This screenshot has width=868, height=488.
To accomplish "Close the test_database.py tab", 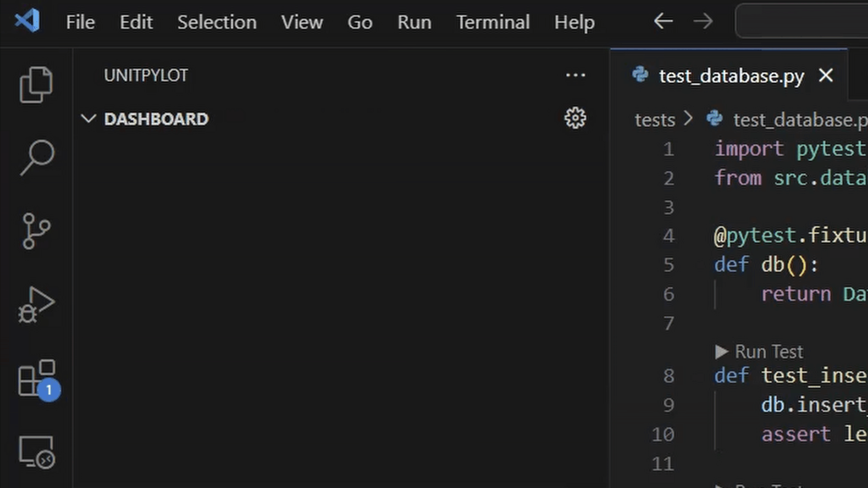I will tap(826, 75).
